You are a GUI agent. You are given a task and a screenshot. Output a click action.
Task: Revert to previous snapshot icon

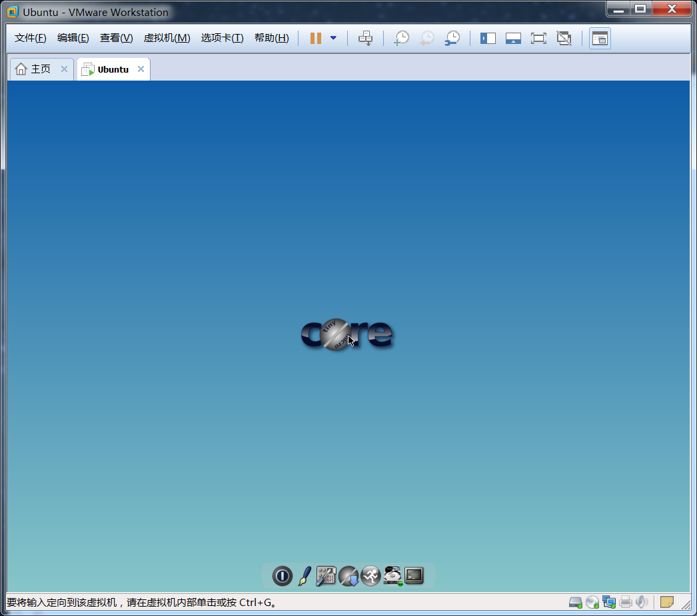click(426, 38)
